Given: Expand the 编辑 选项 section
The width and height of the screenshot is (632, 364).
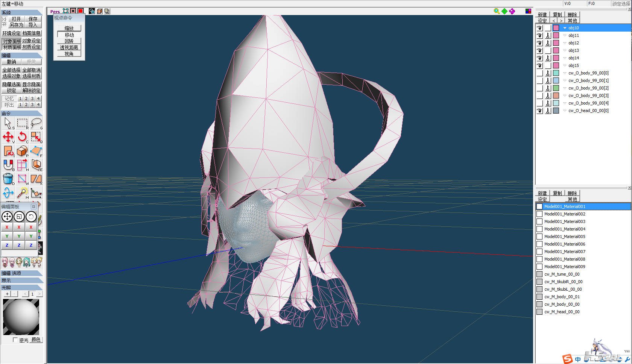Looking at the screenshot, I should (x=21, y=273).
